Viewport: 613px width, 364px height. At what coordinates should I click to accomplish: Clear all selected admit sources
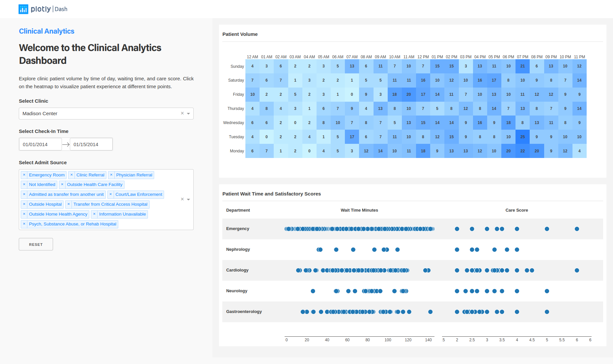tap(182, 199)
